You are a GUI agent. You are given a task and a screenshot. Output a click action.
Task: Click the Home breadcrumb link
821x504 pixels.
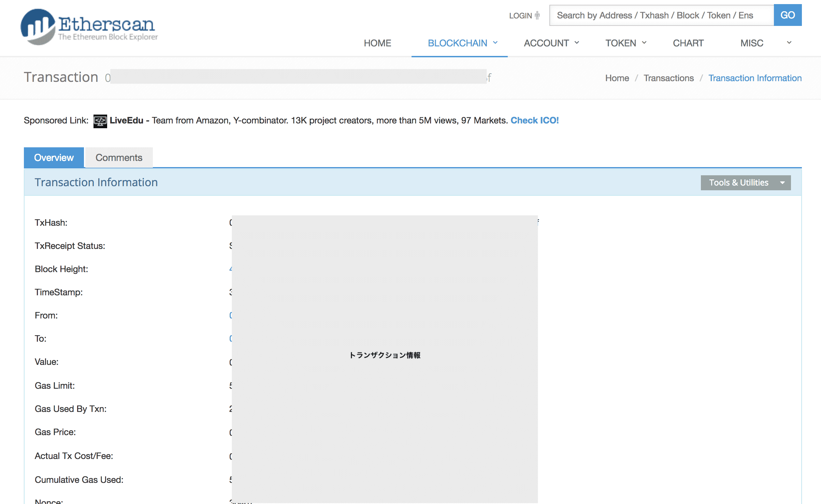[x=617, y=78]
